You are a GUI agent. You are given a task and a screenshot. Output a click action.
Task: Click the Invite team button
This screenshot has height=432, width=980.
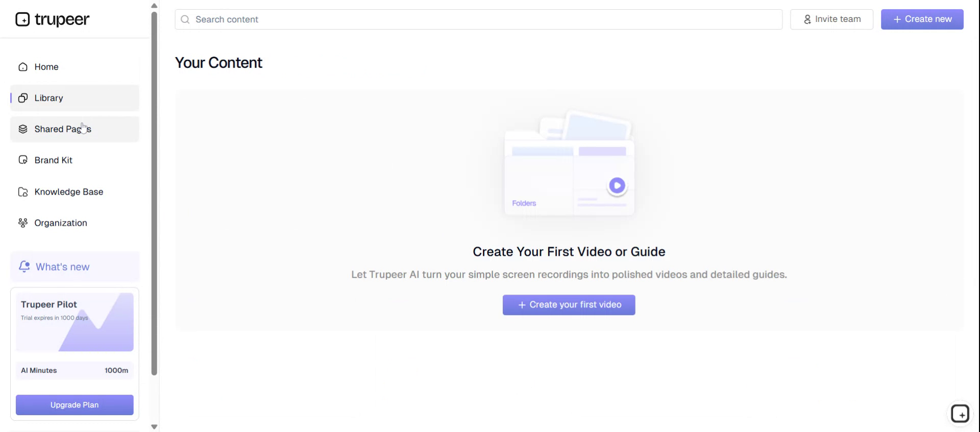click(x=831, y=19)
